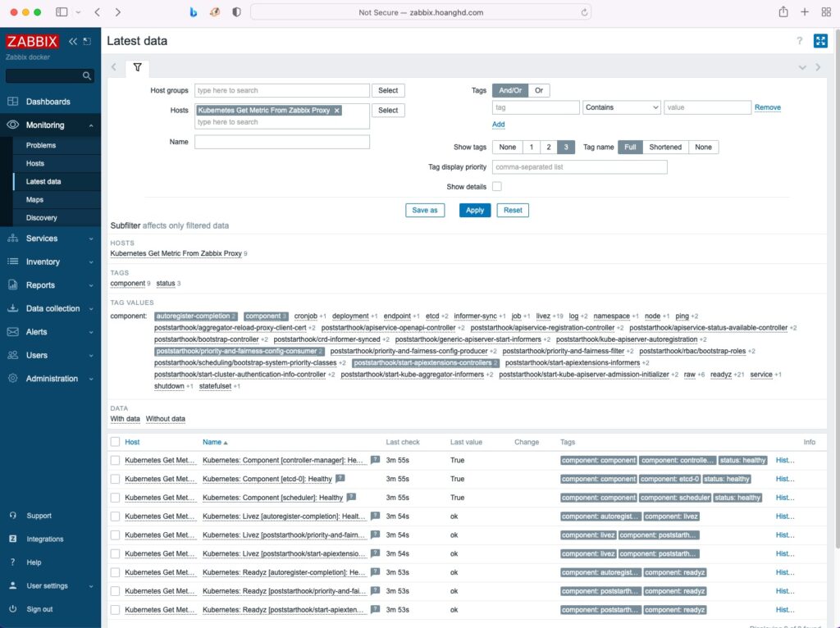
Task: Click the Help question mark icon in sidebar
Action: click(x=13, y=562)
